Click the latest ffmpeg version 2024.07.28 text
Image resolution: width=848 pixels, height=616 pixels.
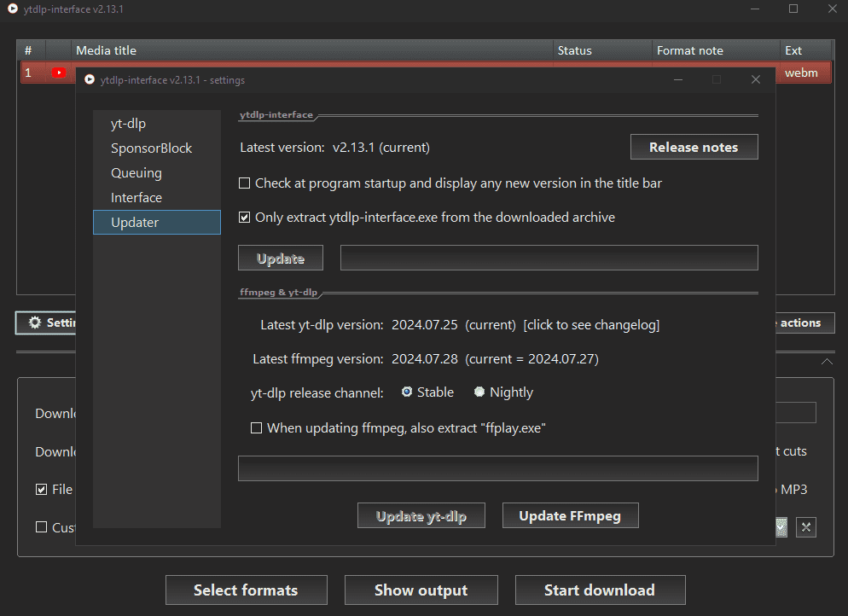426,359
